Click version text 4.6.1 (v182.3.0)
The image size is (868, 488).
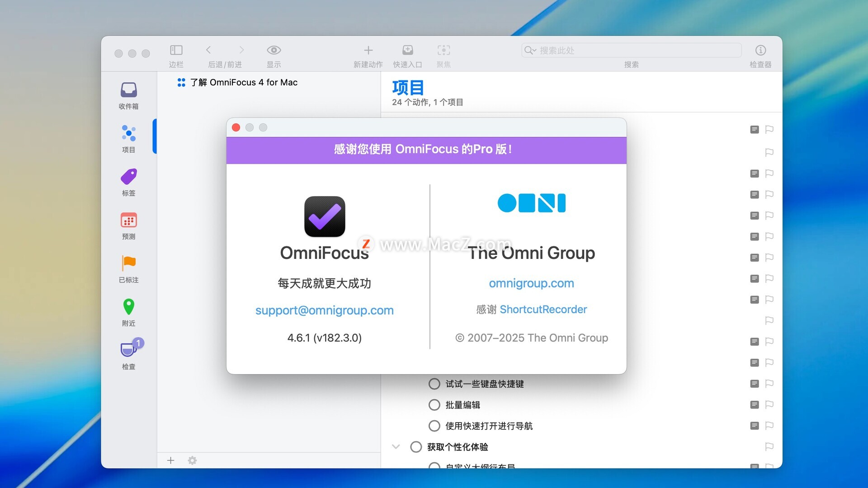pyautogui.click(x=324, y=338)
